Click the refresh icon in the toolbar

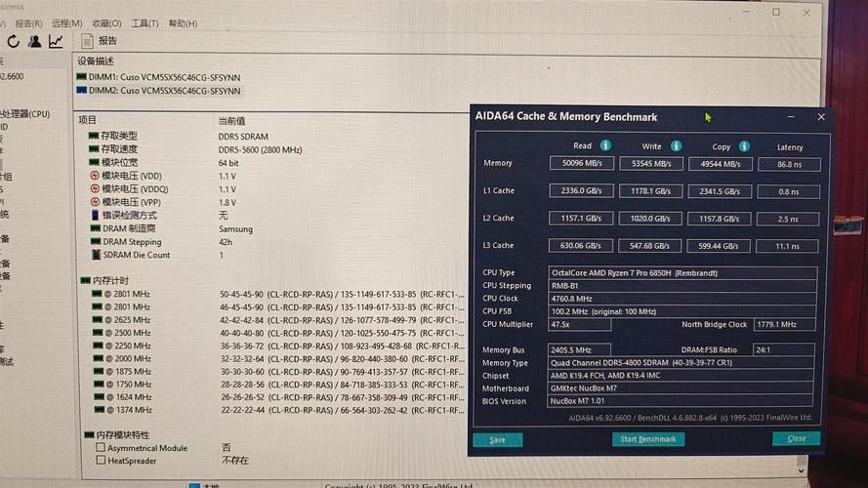click(13, 41)
